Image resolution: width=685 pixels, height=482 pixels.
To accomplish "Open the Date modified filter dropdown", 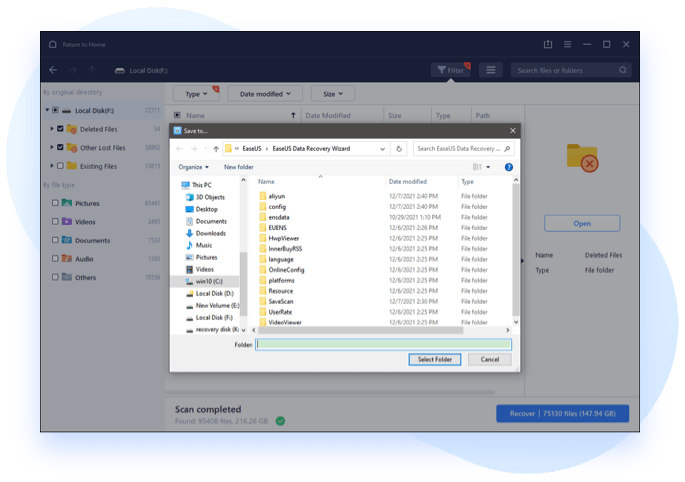I will pyautogui.click(x=265, y=93).
